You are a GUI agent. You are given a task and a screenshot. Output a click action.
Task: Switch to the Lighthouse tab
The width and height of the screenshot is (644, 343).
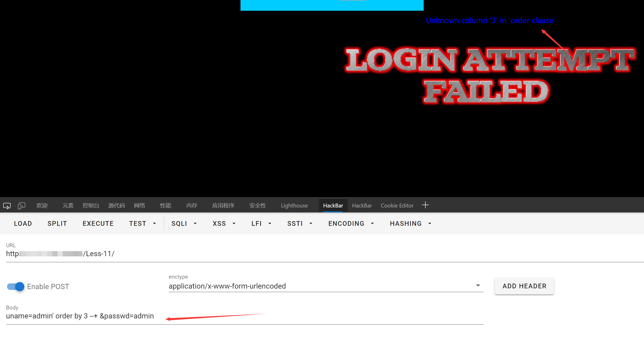click(x=294, y=206)
